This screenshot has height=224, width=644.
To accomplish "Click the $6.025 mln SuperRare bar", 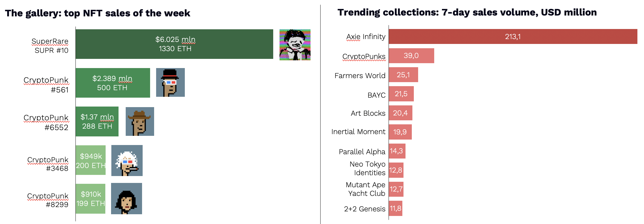I will click(174, 44).
